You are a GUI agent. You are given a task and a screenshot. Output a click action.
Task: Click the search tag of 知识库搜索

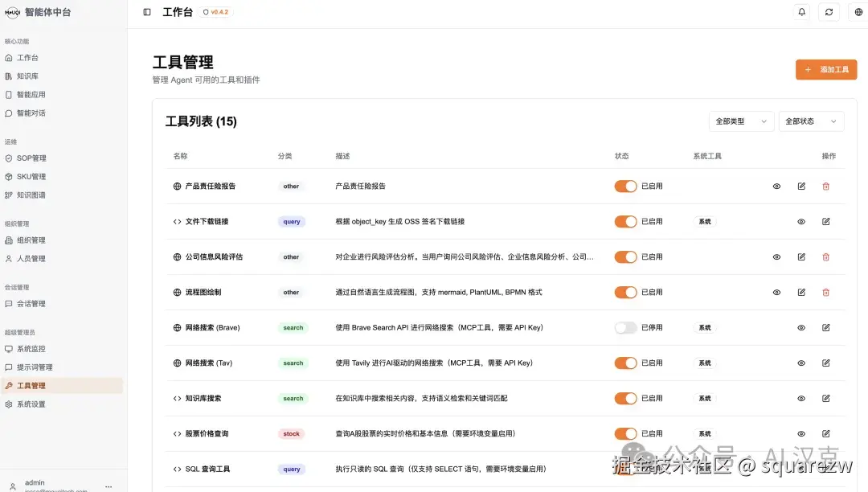(x=293, y=399)
